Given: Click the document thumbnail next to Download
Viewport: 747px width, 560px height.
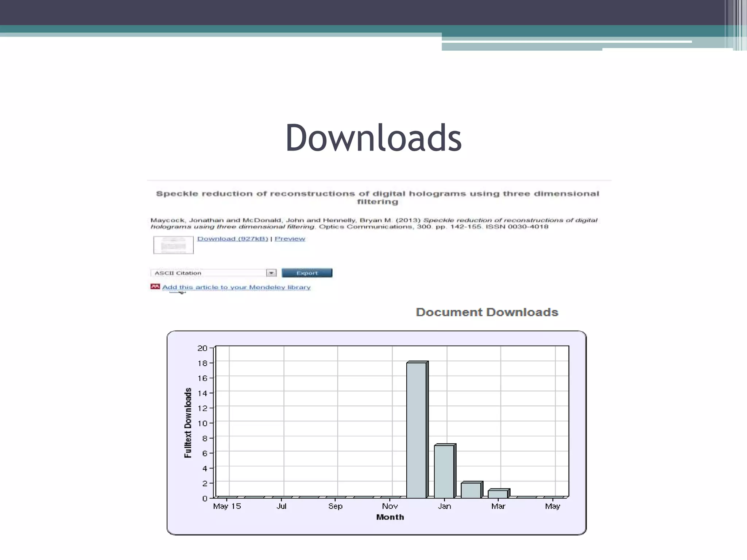Looking at the screenshot, I should point(174,245).
